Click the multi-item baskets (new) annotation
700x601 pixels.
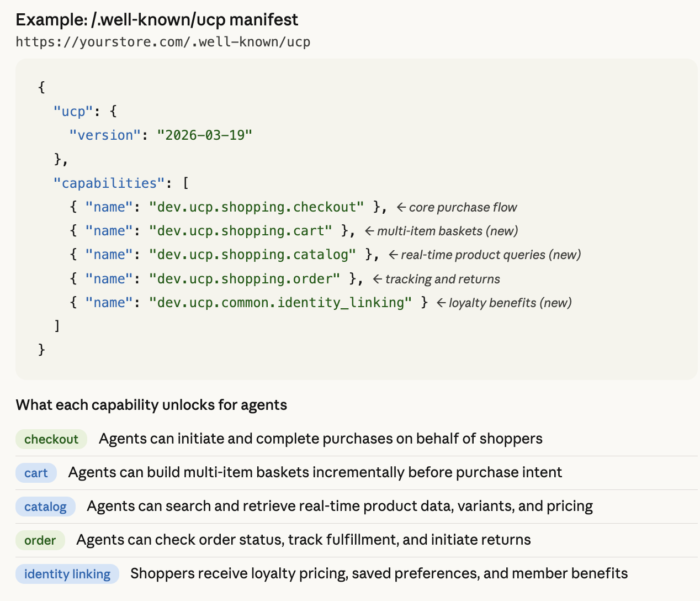(x=447, y=231)
